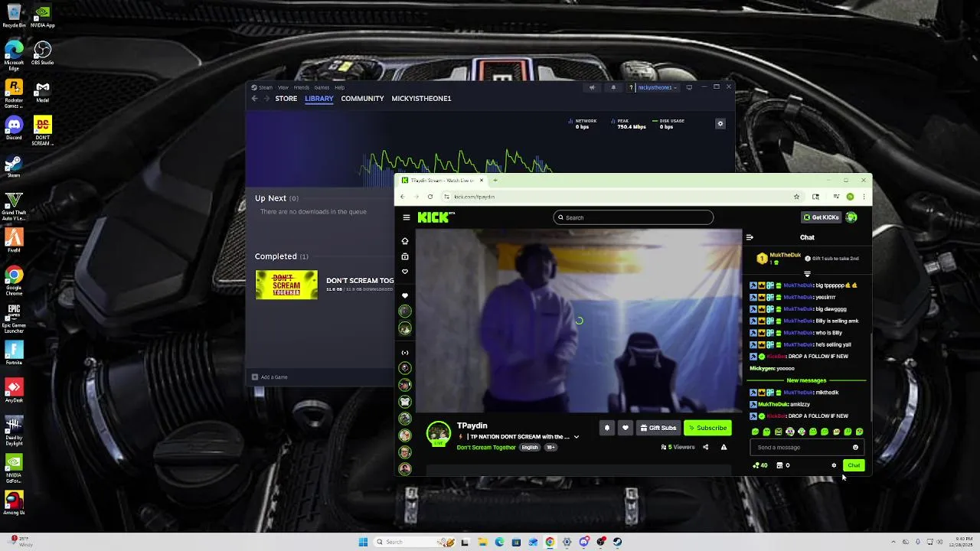Image resolution: width=980 pixels, height=551 pixels.
Task: Open Steam downloads settings gear
Action: [x=720, y=123]
